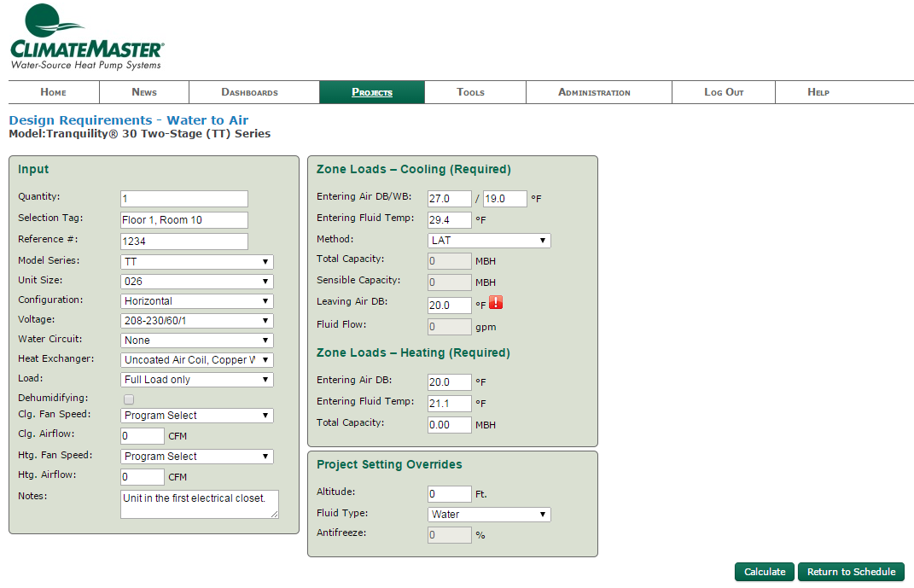914x588 pixels.
Task: Go to the Home menu
Action: click(x=54, y=92)
